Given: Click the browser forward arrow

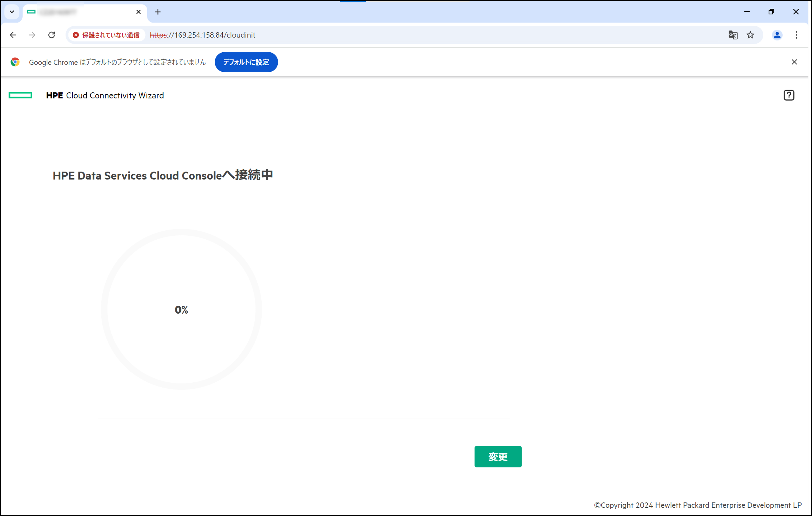Looking at the screenshot, I should click(32, 35).
